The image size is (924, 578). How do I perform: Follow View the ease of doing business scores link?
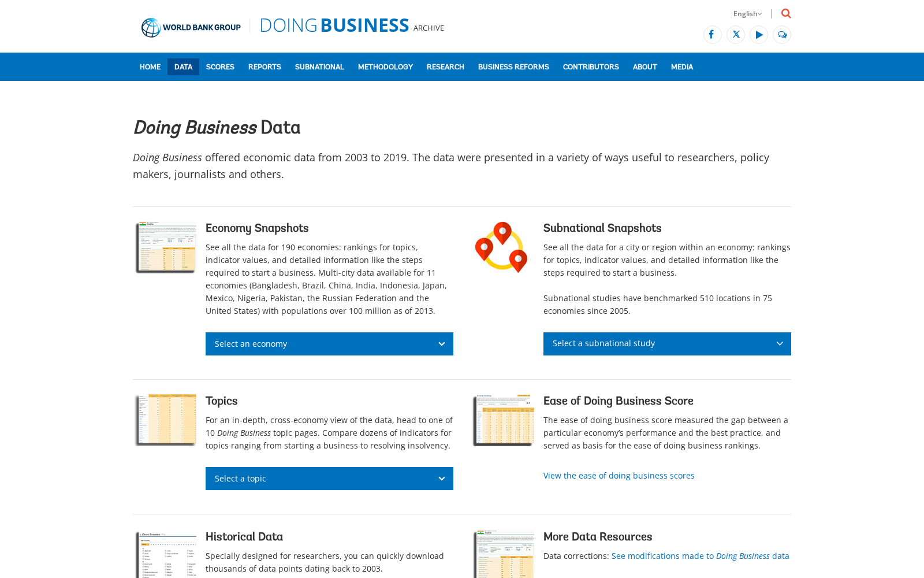click(x=619, y=476)
